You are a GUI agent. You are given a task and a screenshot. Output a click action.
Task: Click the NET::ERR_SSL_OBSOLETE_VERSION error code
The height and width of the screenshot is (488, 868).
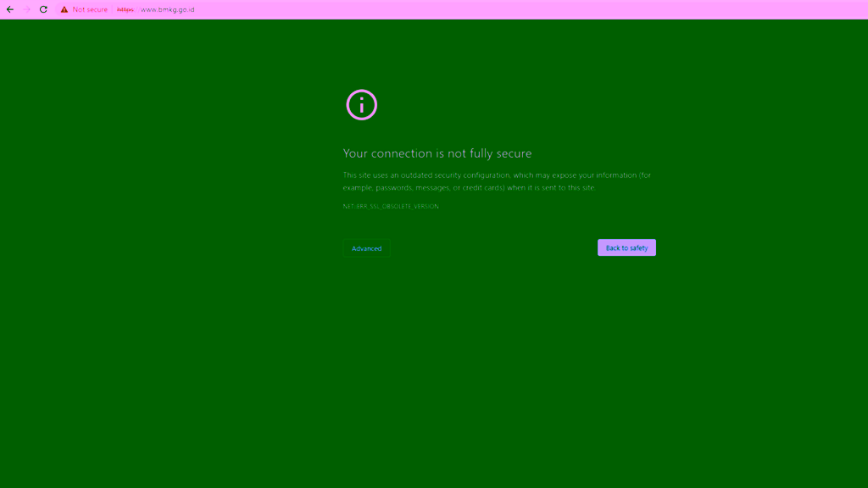click(x=391, y=207)
